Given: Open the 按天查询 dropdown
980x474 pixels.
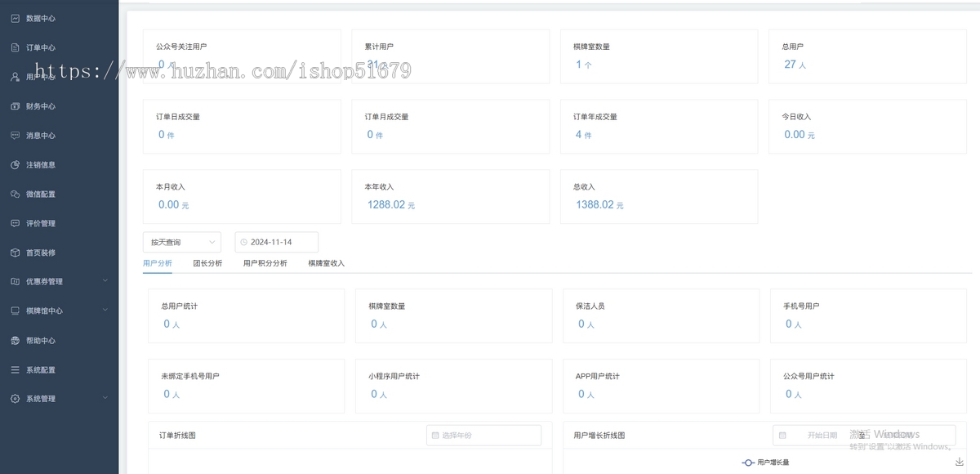Looking at the screenshot, I should [x=181, y=243].
